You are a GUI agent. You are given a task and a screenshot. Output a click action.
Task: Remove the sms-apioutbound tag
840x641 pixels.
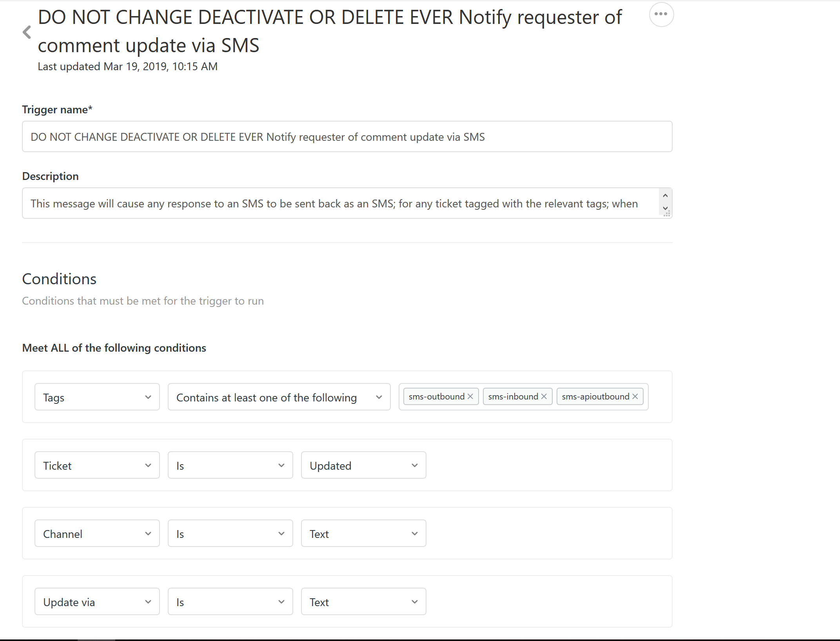pyautogui.click(x=635, y=396)
